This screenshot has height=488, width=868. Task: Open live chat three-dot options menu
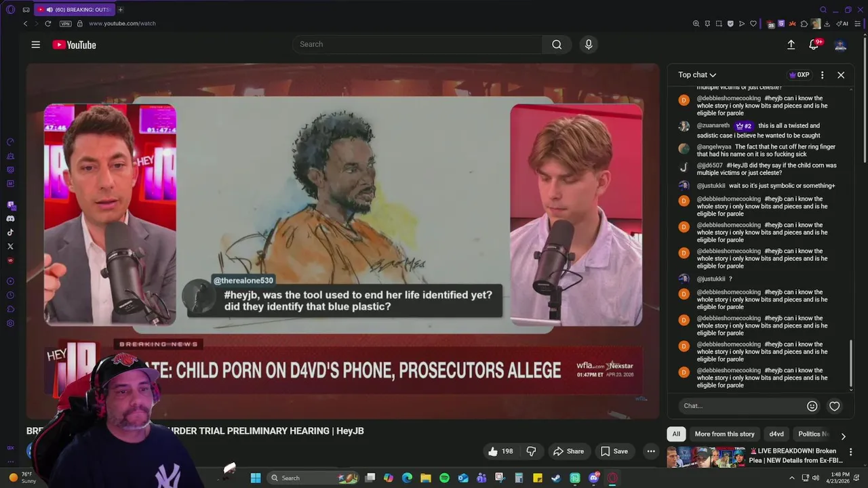point(822,75)
